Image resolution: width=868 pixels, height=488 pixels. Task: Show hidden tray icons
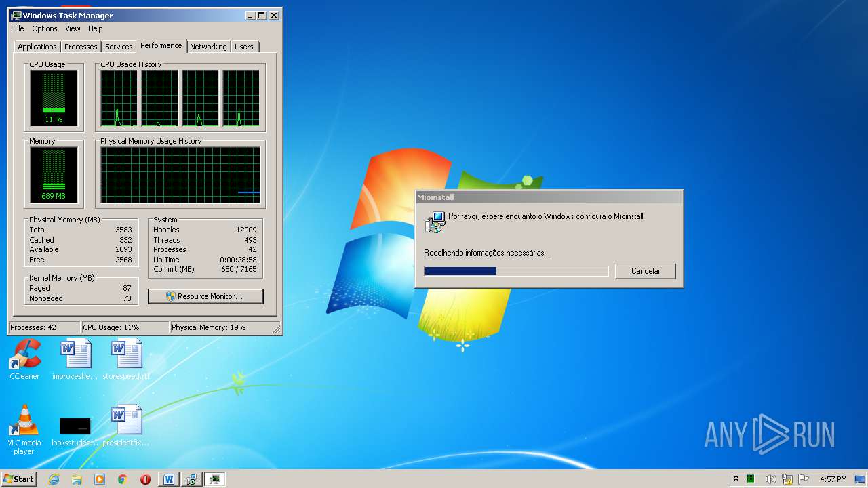(x=736, y=479)
